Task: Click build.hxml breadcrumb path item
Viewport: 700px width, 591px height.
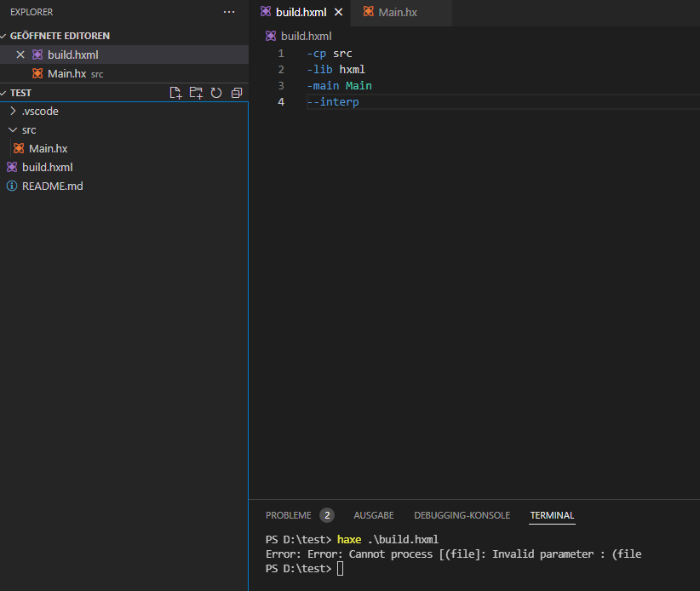Action: tap(307, 36)
